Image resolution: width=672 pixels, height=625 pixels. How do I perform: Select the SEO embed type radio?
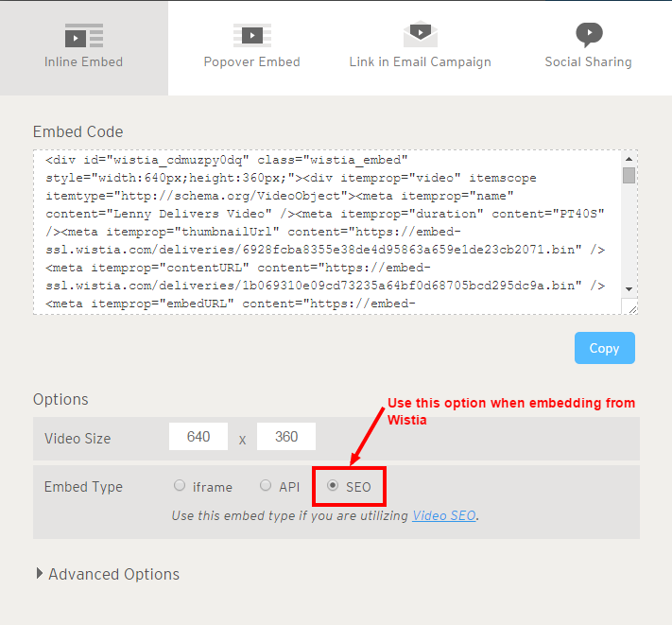[x=333, y=486]
